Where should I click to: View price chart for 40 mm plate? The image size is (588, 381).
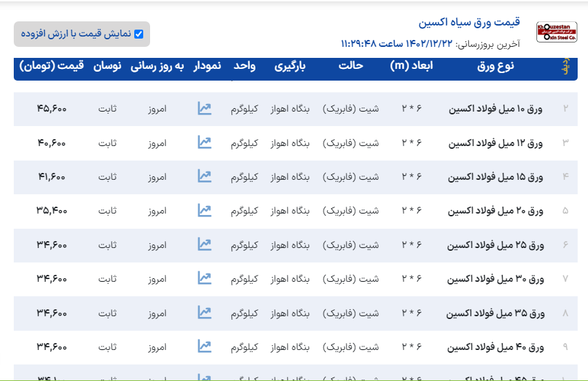coord(204,346)
